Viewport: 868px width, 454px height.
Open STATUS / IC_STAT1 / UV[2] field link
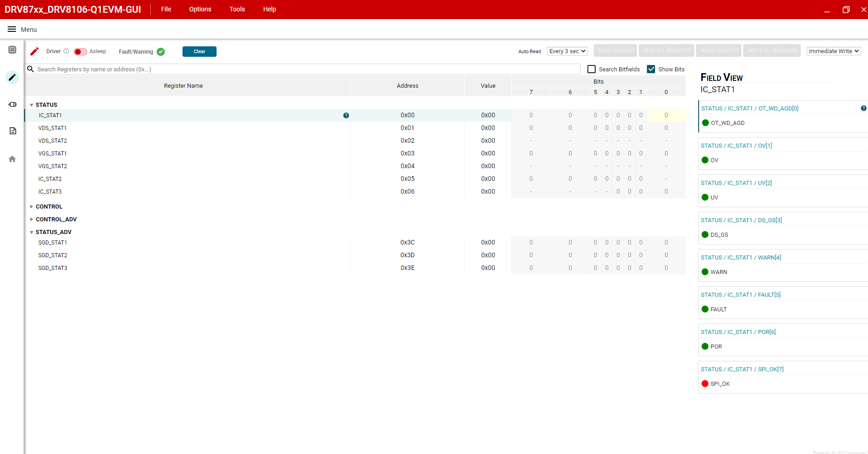(x=736, y=183)
